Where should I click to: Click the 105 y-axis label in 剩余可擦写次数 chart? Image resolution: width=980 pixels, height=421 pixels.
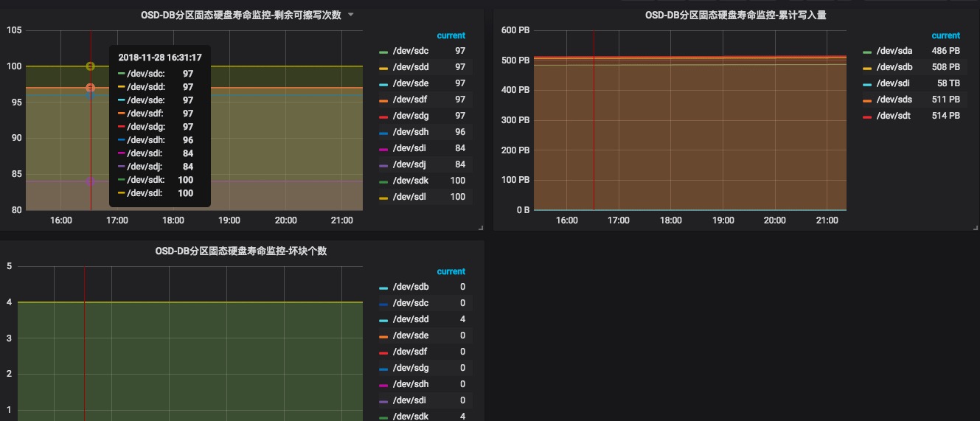pos(14,29)
